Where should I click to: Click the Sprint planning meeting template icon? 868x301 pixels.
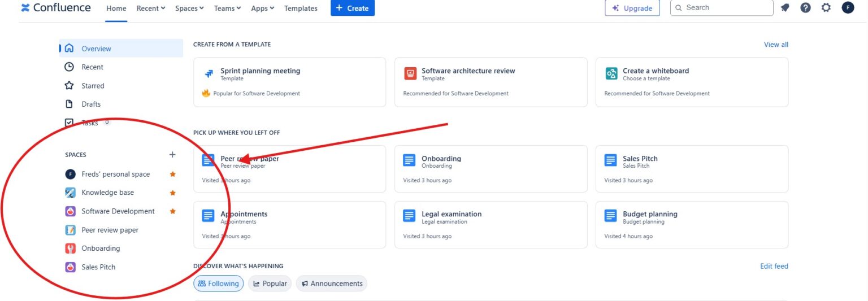[209, 73]
